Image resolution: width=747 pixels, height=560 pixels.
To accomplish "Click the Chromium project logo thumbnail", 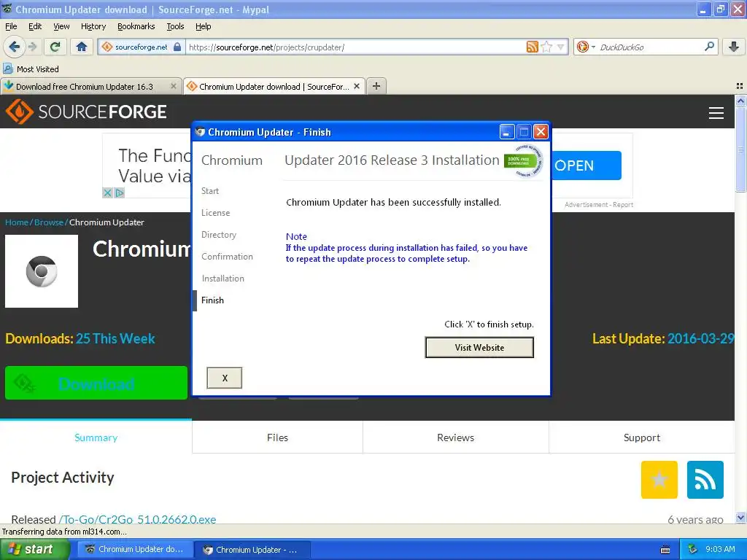I will 42,271.
